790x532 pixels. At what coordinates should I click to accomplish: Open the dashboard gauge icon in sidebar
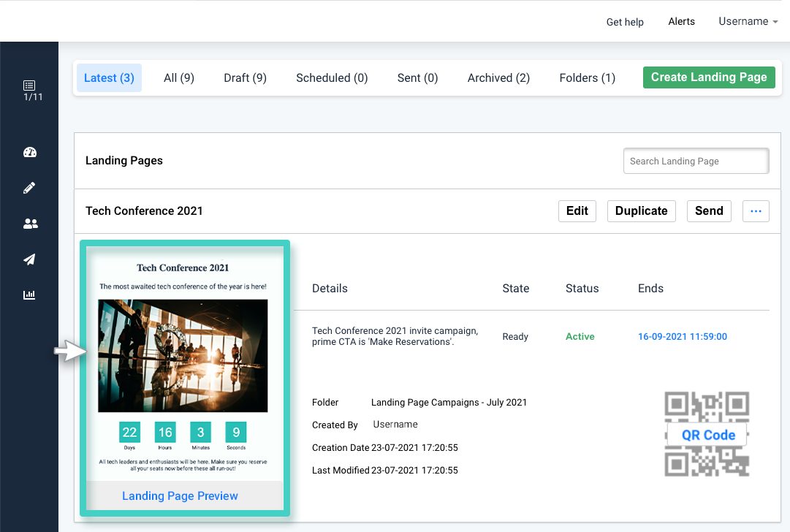pyautogui.click(x=30, y=152)
